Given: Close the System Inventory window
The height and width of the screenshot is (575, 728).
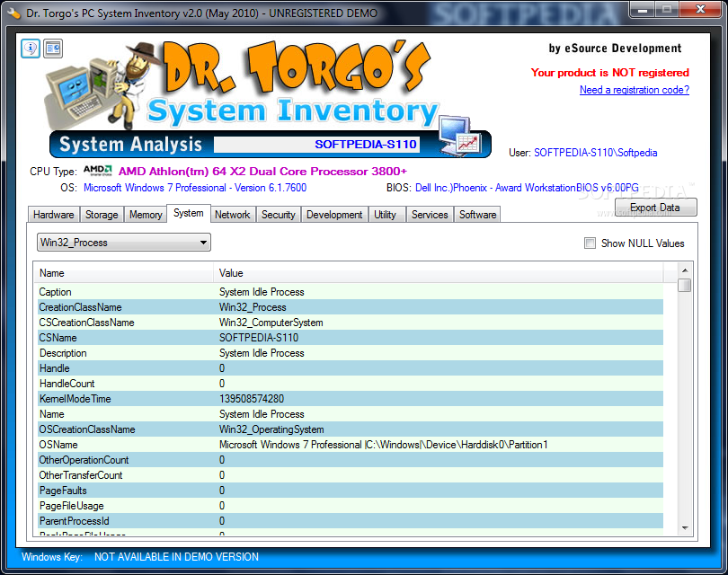Looking at the screenshot, I should pos(701,10).
